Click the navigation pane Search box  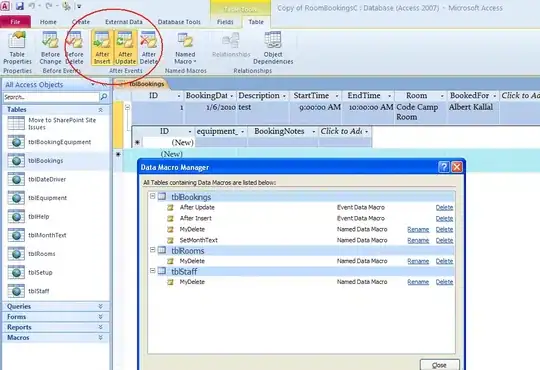51,97
